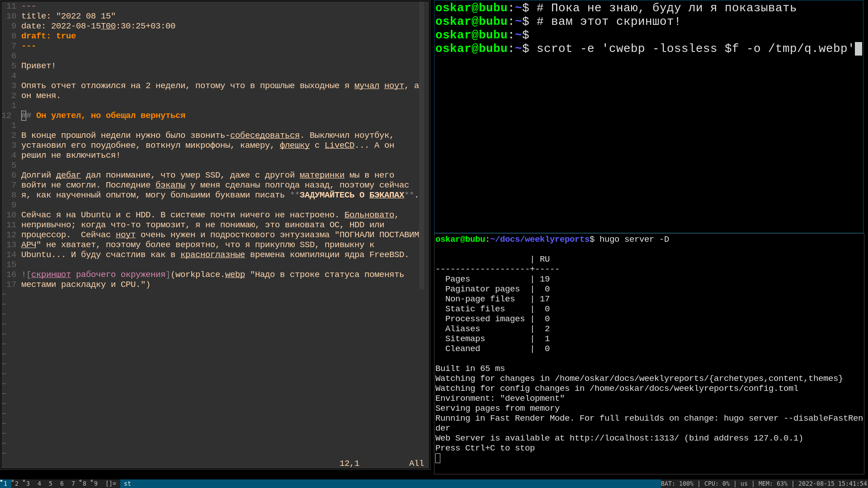Click 'Built in 65 ms' line

point(470,369)
